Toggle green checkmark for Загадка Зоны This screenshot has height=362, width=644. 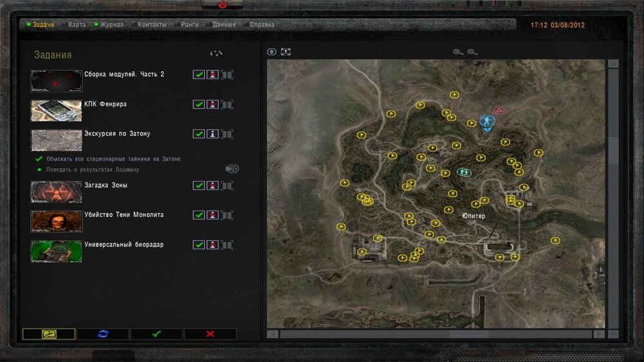coord(199,186)
